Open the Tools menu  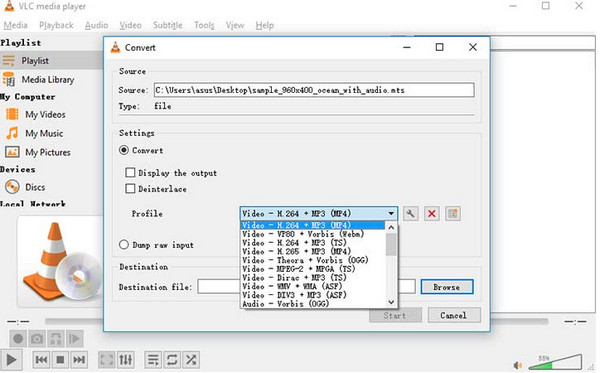204,25
